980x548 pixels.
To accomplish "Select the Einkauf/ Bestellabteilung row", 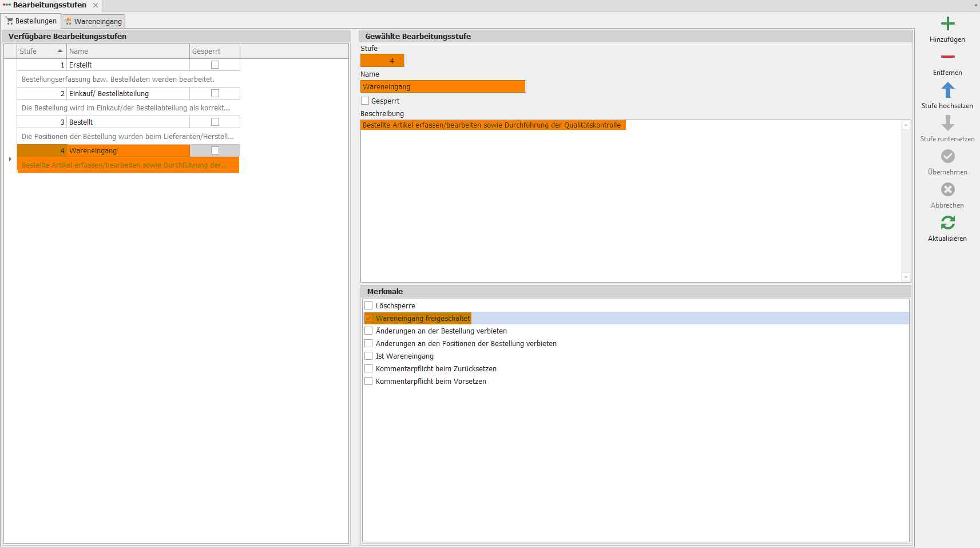I will (x=109, y=94).
